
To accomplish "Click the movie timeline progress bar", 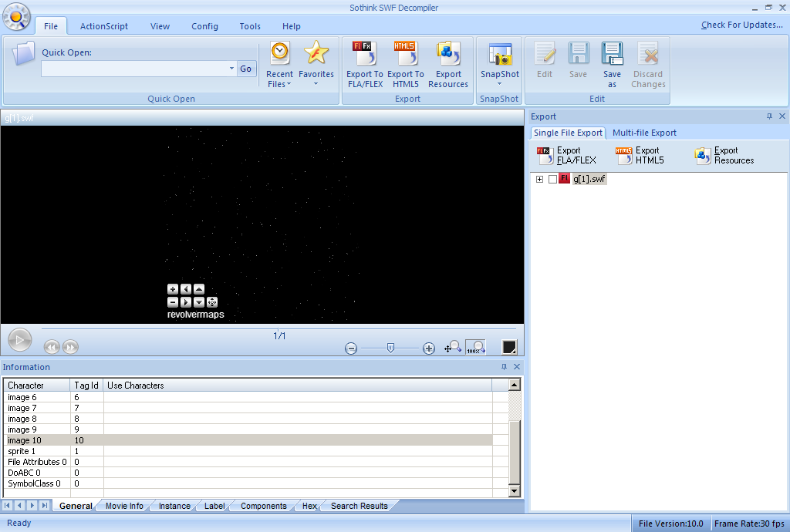I will [278, 328].
